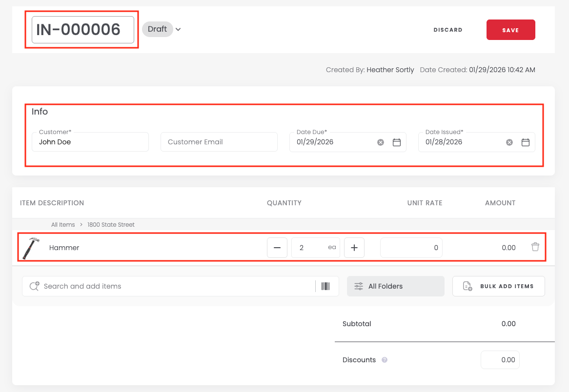Open the All Folders filter
Screen dimensions: 569x392
click(395, 286)
